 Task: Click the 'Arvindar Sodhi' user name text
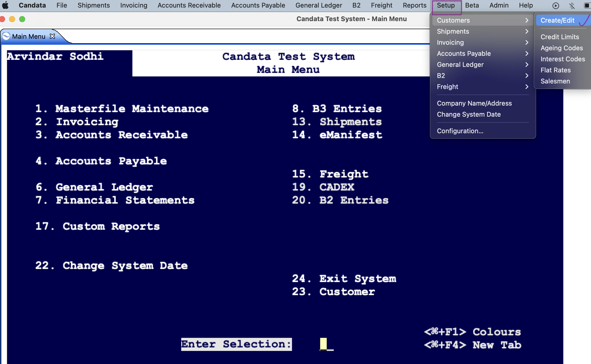click(55, 56)
